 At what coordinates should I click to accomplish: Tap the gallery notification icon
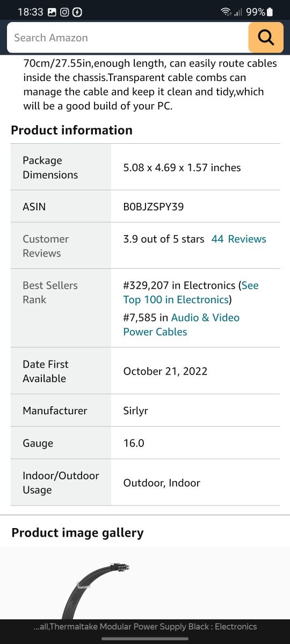point(52,12)
